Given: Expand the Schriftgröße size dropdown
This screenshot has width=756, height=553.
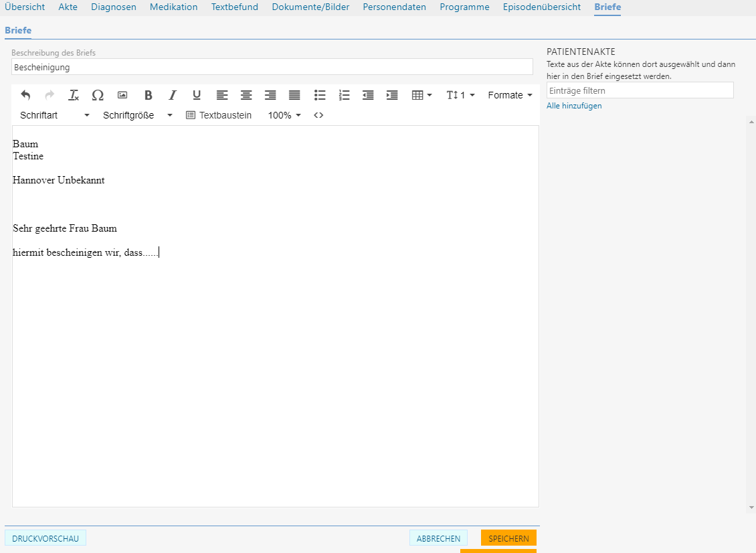Looking at the screenshot, I should click(137, 115).
